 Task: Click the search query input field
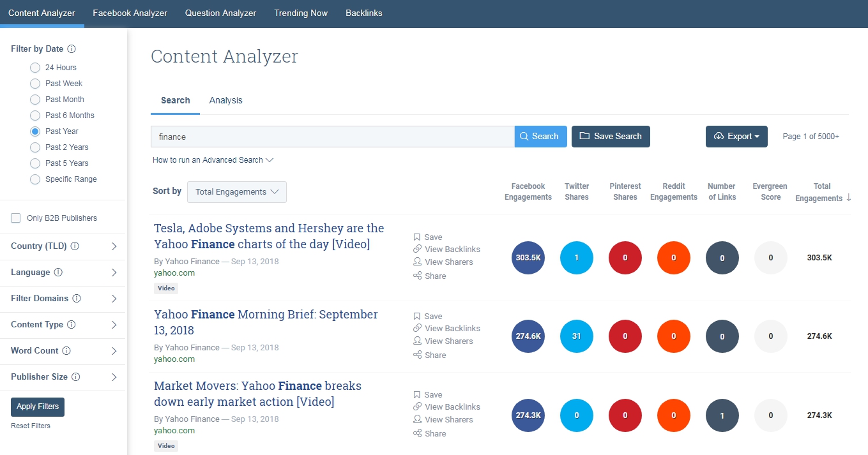pos(333,137)
